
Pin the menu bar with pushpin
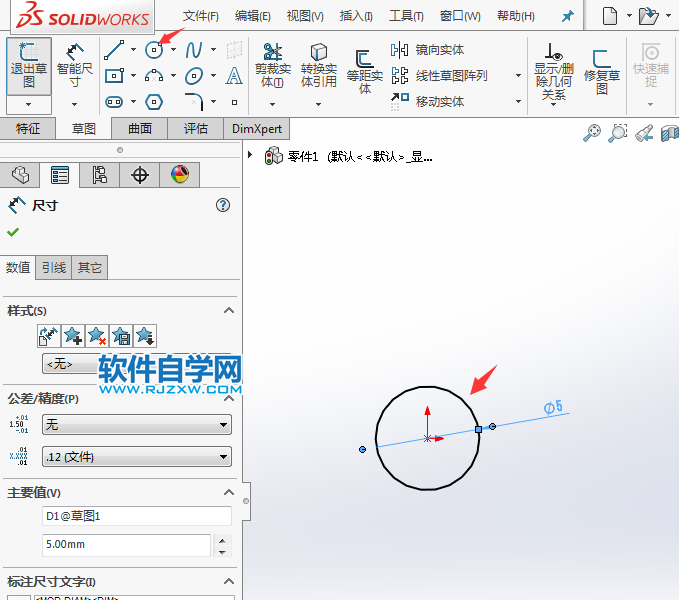pos(568,17)
